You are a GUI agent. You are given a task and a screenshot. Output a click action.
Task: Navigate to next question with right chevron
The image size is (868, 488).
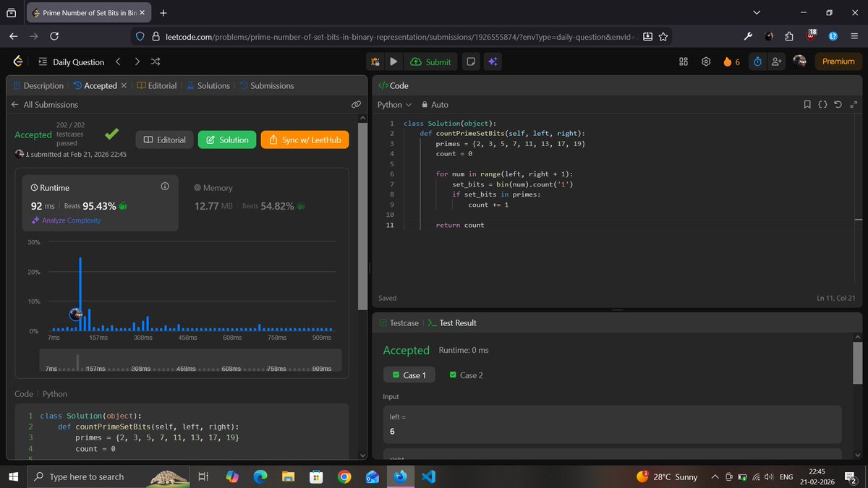[x=137, y=61]
